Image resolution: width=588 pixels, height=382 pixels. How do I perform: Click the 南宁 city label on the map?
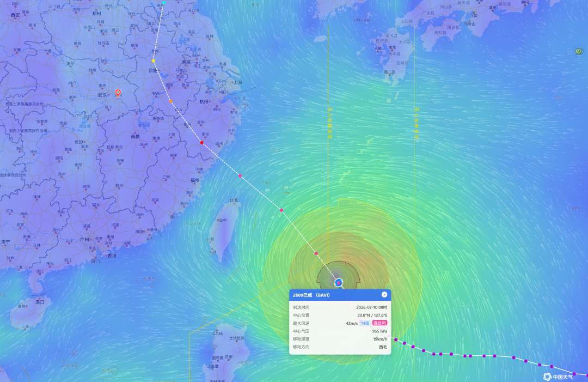[5, 242]
